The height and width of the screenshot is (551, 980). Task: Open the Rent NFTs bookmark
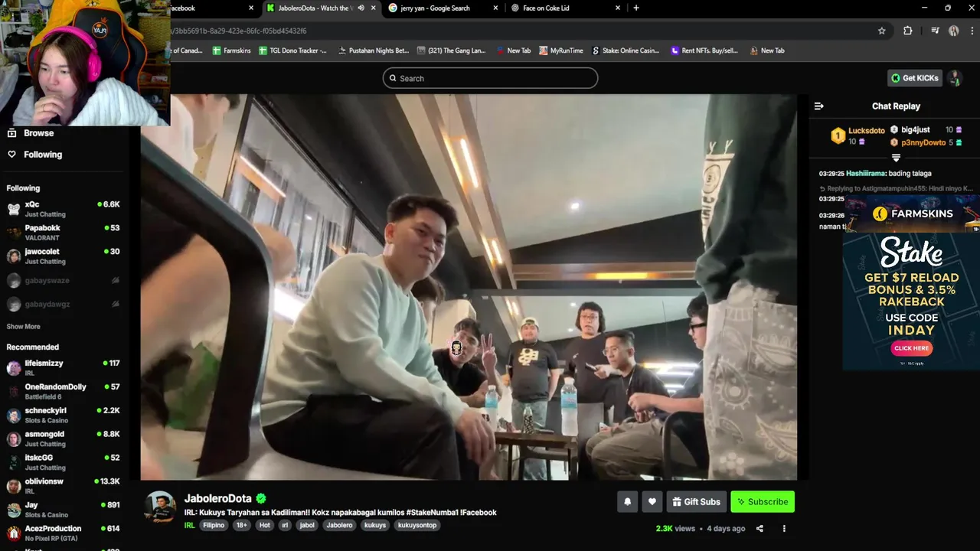[704, 51]
